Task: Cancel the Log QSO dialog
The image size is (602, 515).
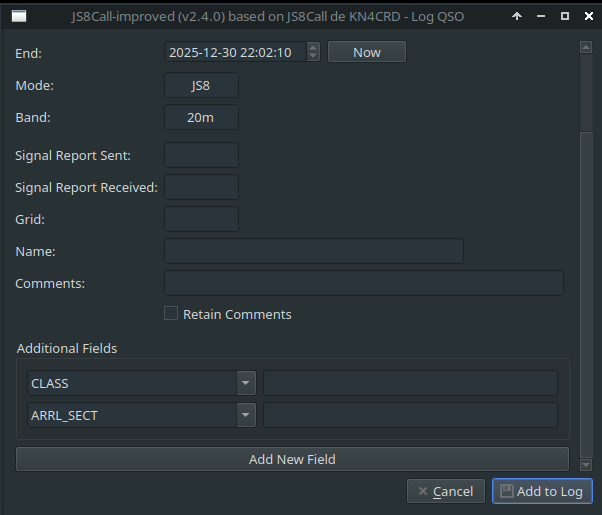Action: click(445, 491)
